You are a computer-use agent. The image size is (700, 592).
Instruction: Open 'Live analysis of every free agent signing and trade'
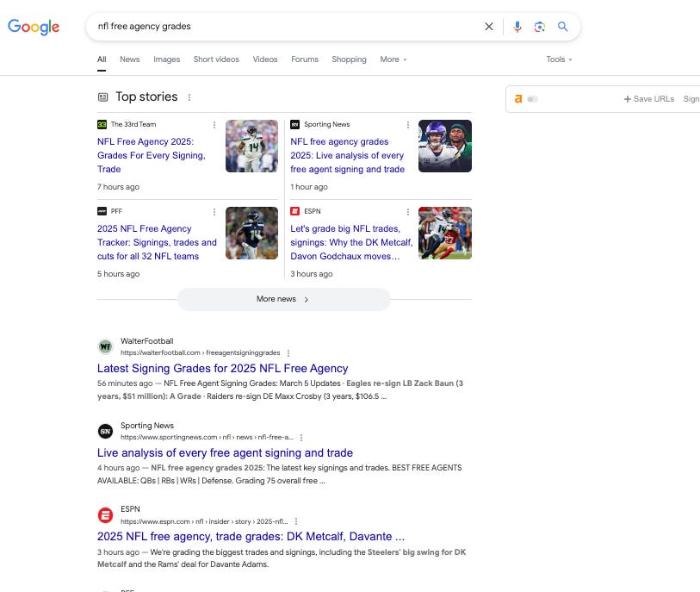tap(225, 452)
